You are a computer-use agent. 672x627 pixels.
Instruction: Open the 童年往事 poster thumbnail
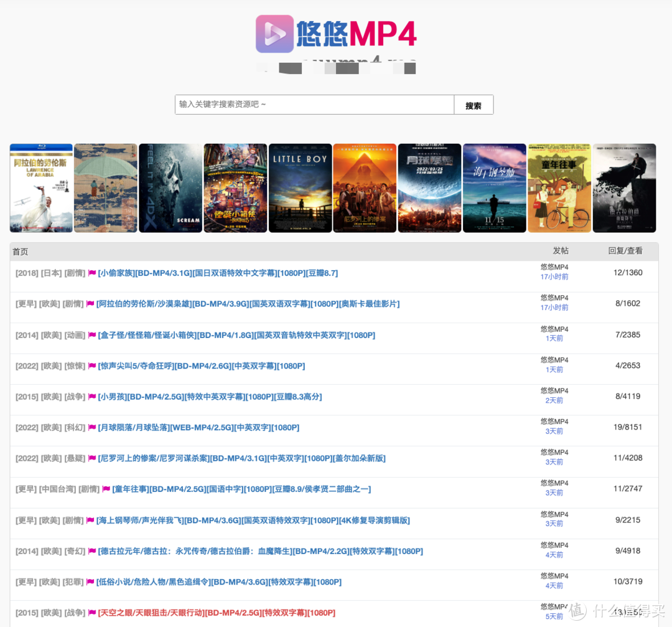(x=559, y=188)
